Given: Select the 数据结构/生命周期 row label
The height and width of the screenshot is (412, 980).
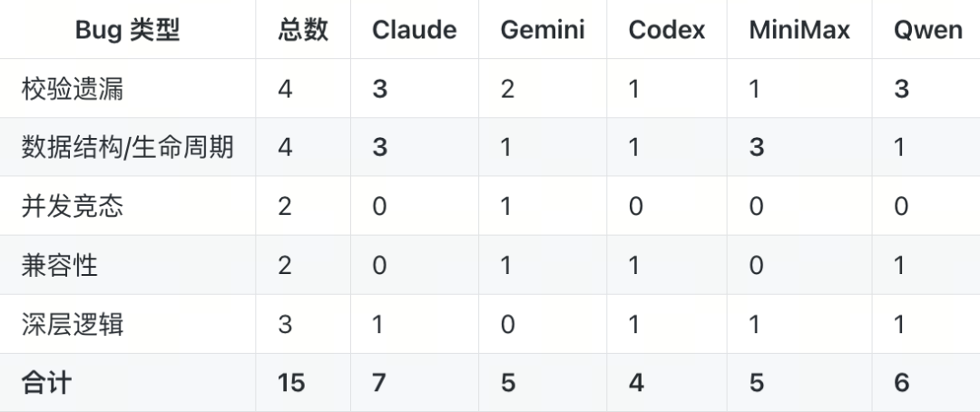Looking at the screenshot, I should pos(128,147).
